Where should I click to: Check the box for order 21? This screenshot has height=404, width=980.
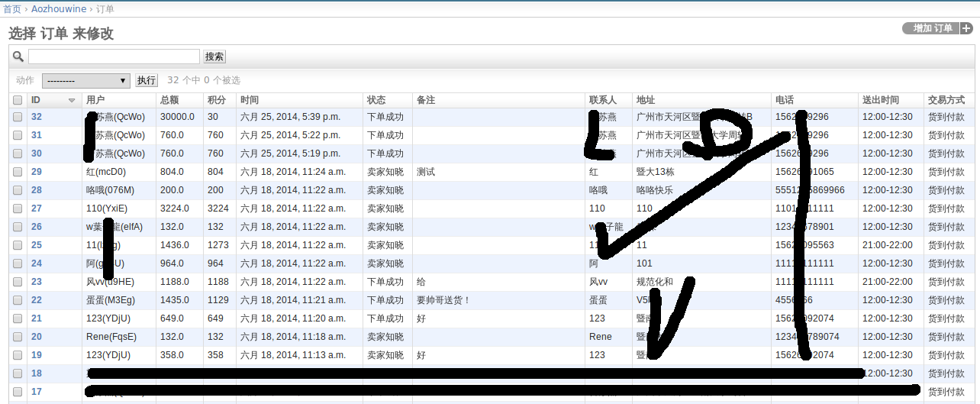click(x=18, y=319)
